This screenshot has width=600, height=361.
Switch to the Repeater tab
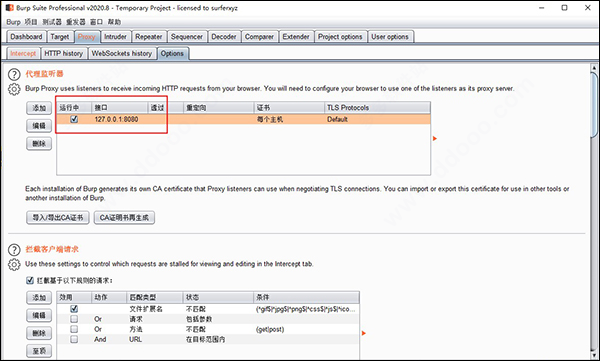(x=148, y=37)
